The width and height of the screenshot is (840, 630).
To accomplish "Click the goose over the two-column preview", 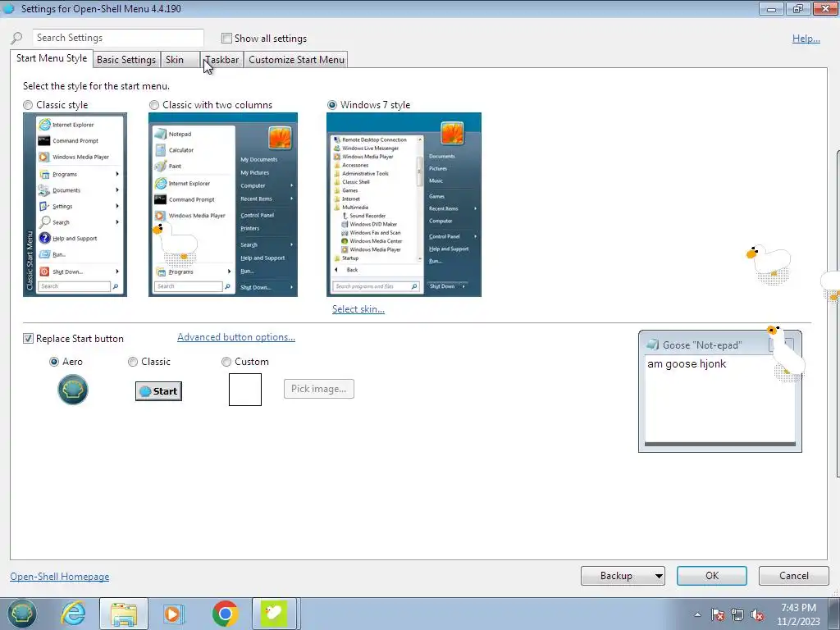I will 176,243.
